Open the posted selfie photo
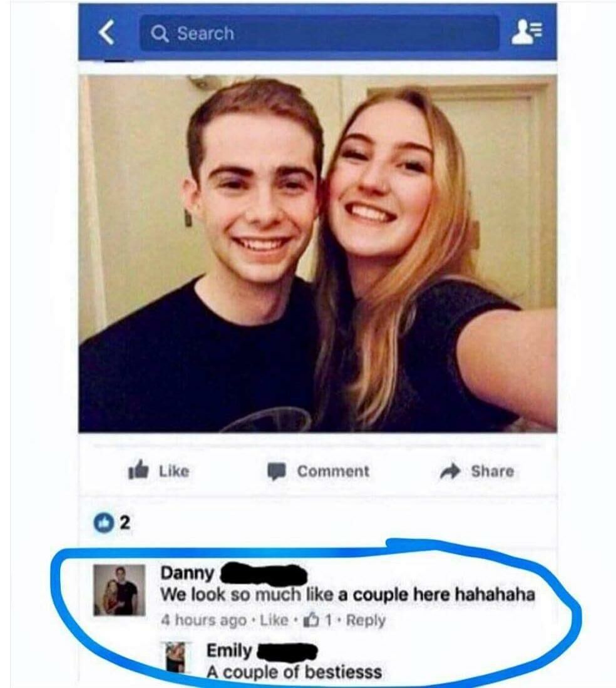This screenshot has width=616, height=688. point(317,254)
